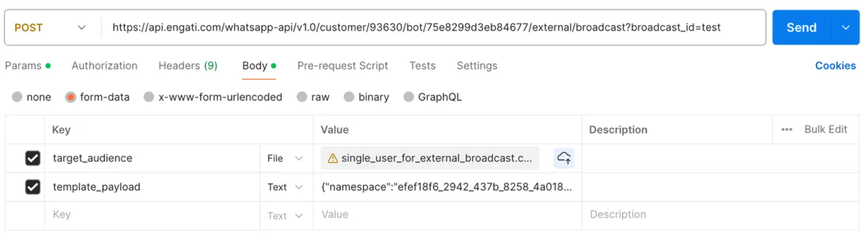This screenshot has height=236, width=868.
Task: Open the three-dots column options menu
Action: coord(786,129)
